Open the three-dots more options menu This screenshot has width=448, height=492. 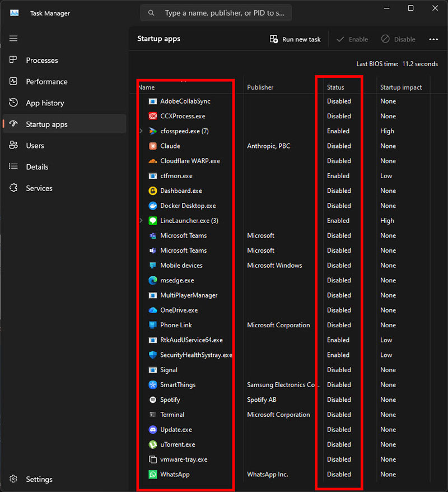433,39
